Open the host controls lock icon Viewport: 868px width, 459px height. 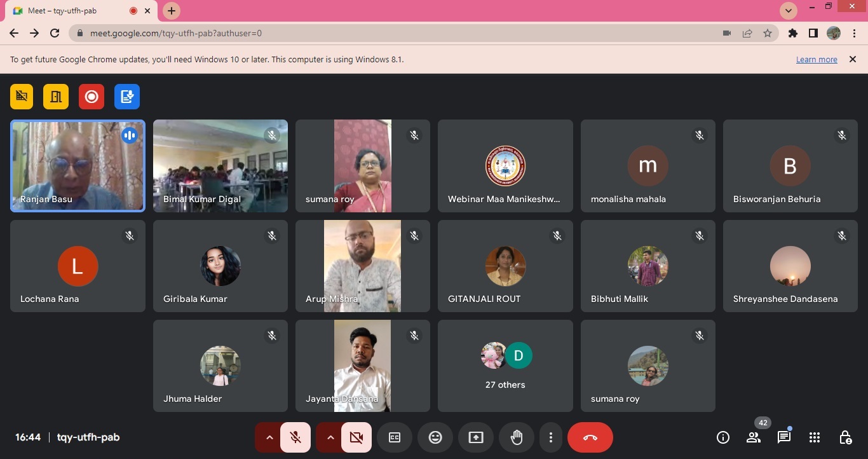(x=845, y=437)
